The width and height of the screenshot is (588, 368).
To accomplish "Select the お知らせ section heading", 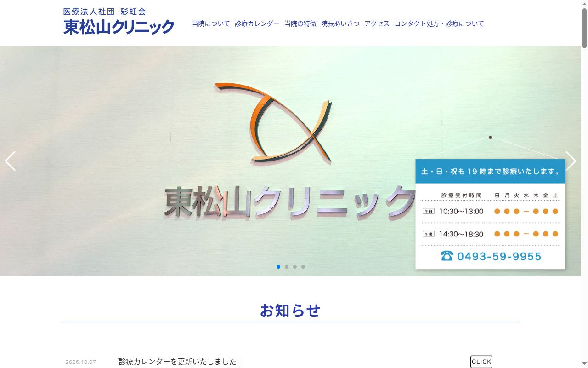I will pyautogui.click(x=290, y=310).
